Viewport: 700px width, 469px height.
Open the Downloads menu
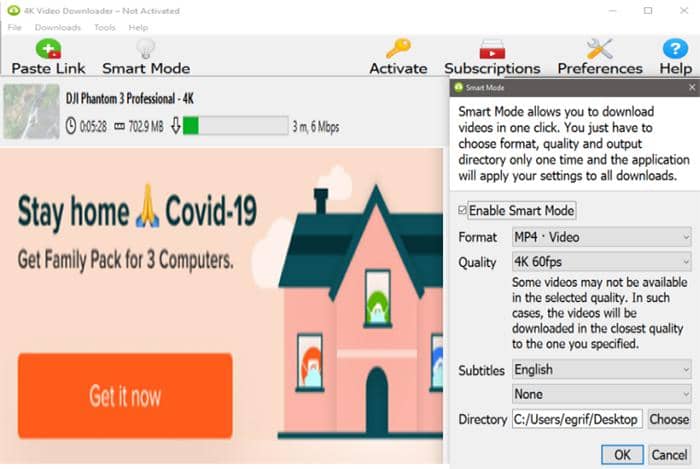pos(58,28)
